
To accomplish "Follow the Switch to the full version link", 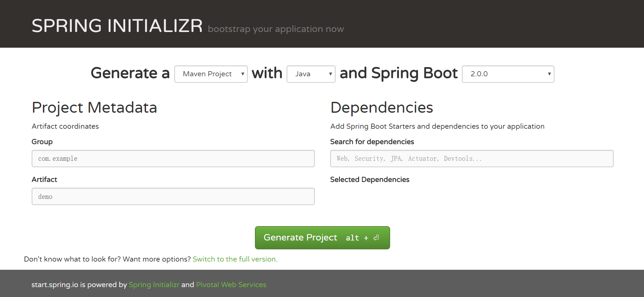I will tap(235, 259).
